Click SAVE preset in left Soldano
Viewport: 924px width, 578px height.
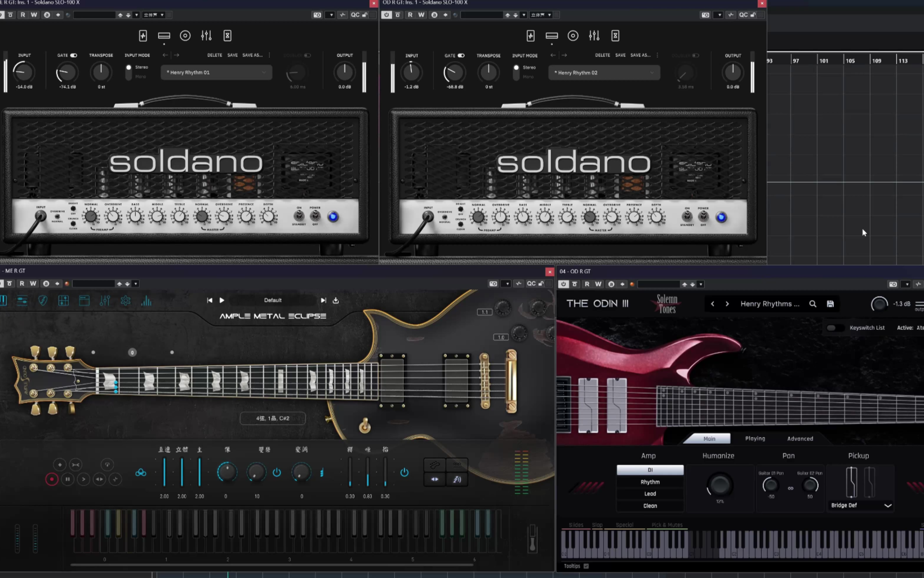coord(233,55)
